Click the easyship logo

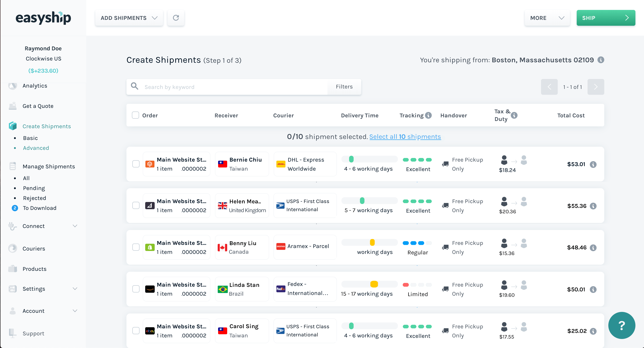[44, 18]
